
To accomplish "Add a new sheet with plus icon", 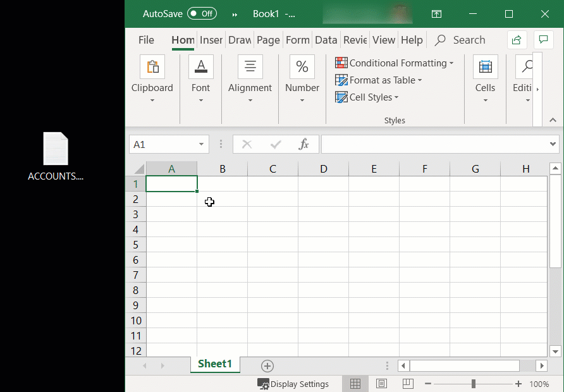I will click(267, 366).
